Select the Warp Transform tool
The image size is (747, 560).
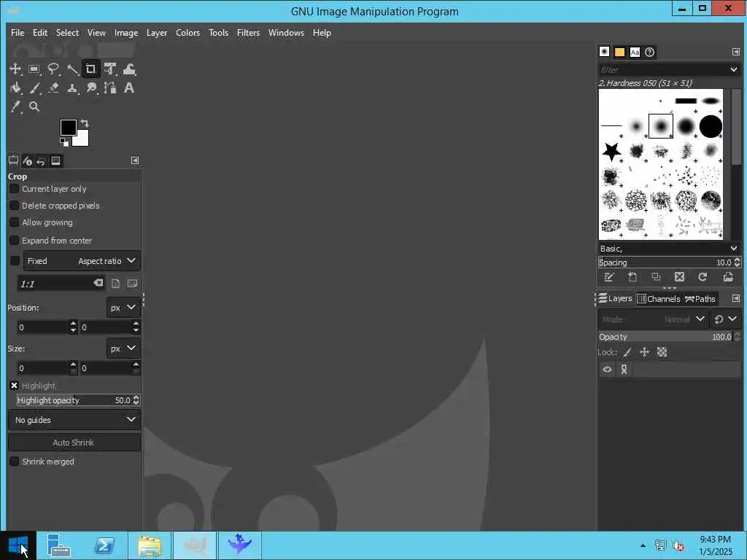(129, 69)
